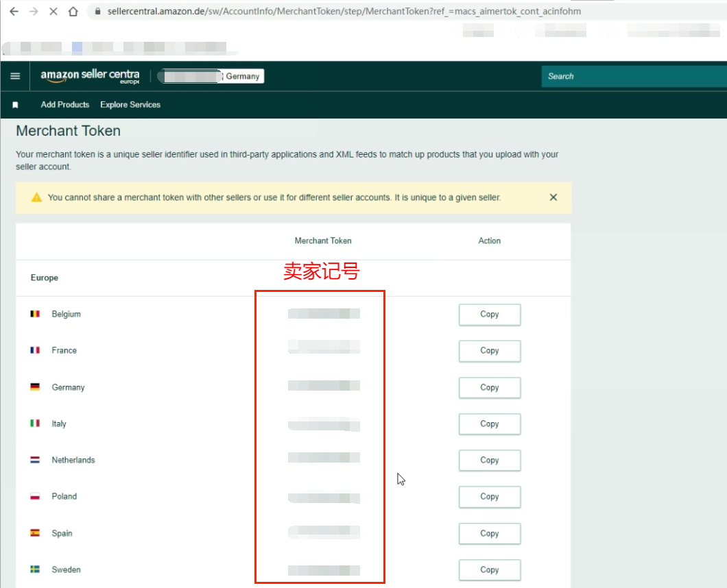
Task: Stop loading the page
Action: (53, 12)
